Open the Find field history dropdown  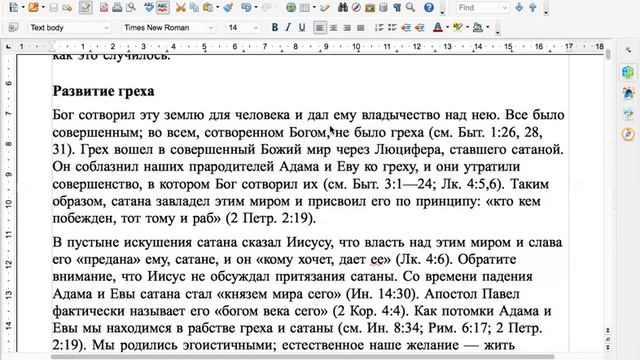click(x=505, y=7)
